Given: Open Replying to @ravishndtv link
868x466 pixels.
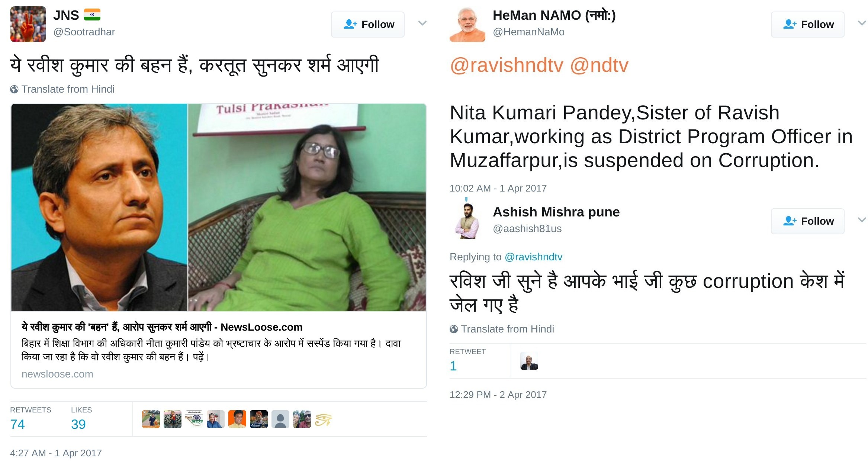Looking at the screenshot, I should click(533, 257).
